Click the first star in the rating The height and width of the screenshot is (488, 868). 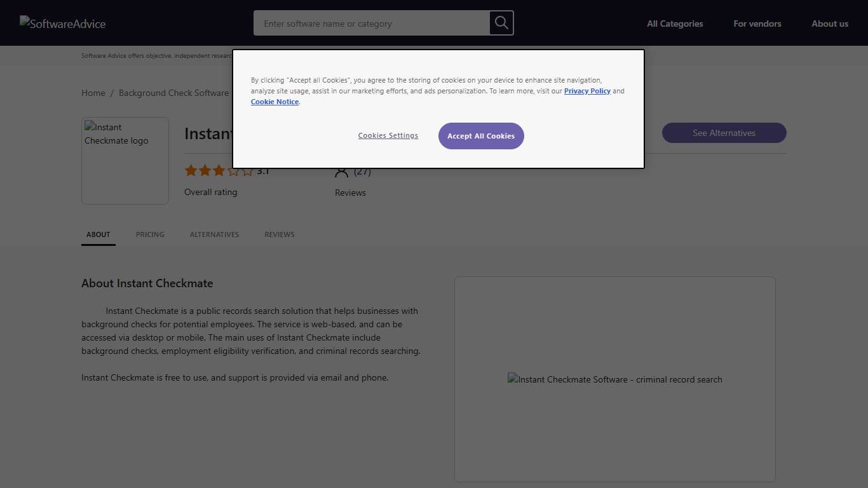coord(191,170)
